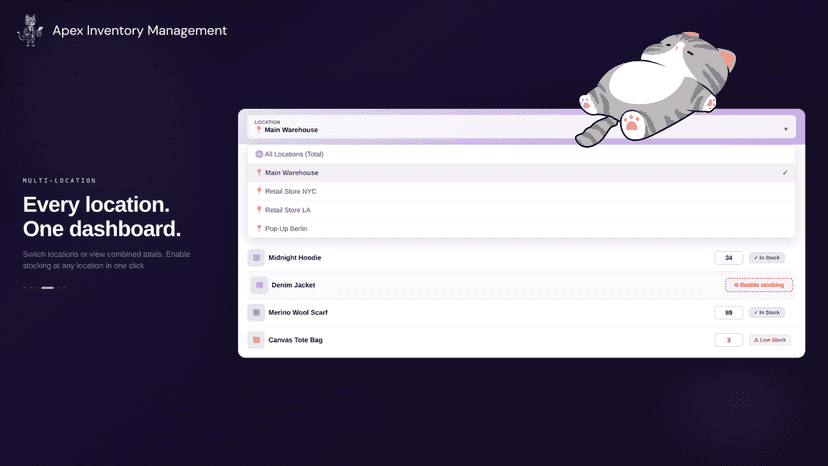Click the Midnight Hoodie product icon

(x=256, y=258)
